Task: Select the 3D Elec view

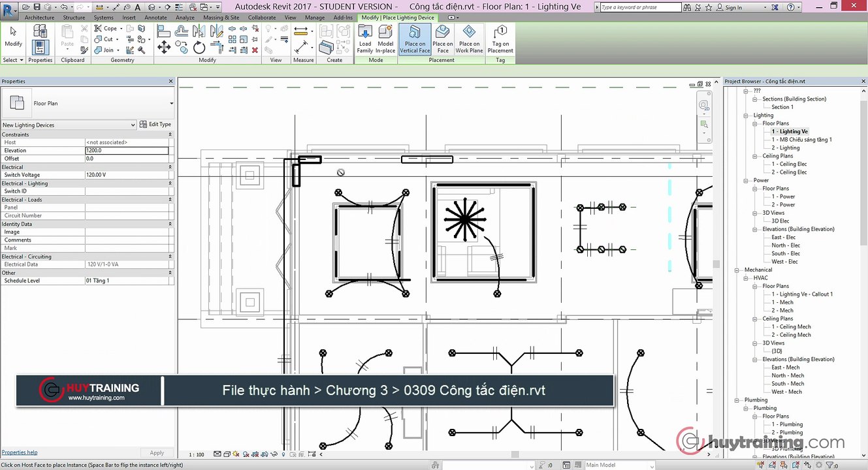Action: coord(780,221)
